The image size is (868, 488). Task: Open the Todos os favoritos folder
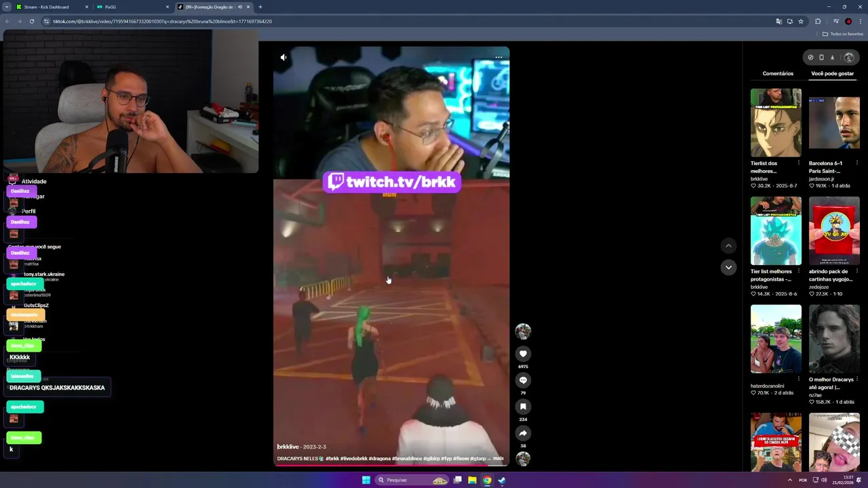pos(843,34)
